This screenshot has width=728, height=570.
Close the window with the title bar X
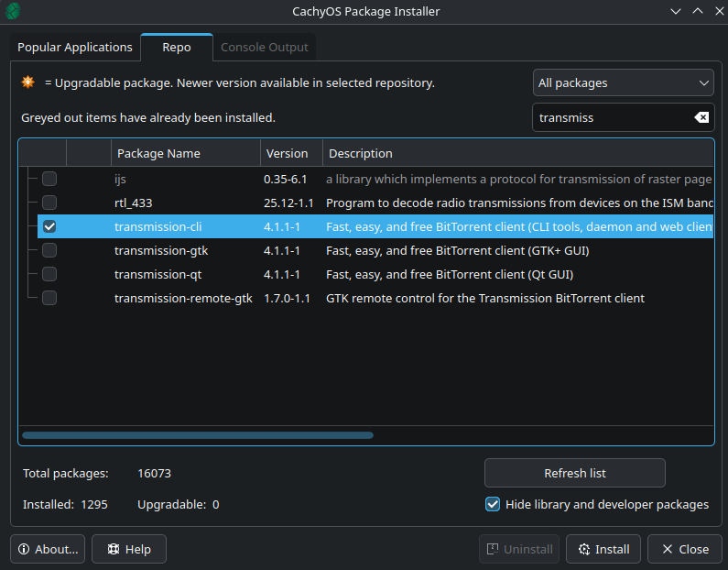click(719, 11)
